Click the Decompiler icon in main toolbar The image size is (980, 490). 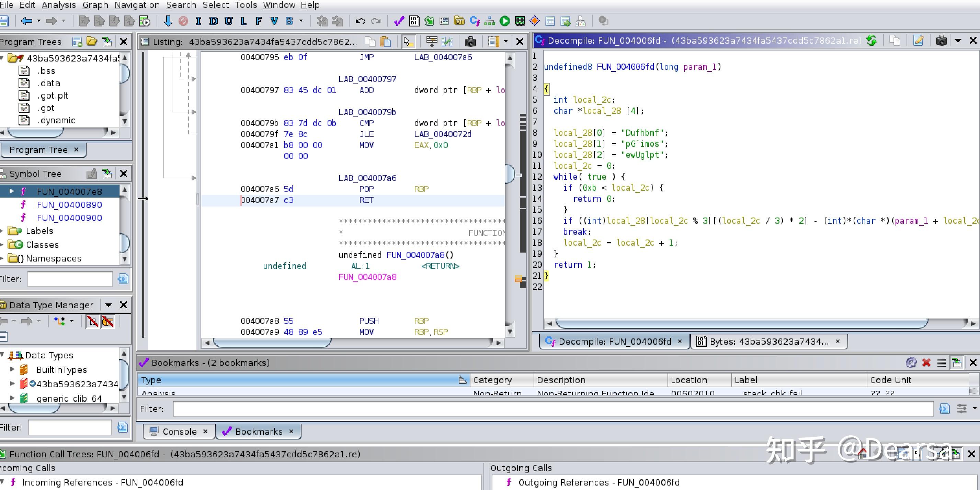pyautogui.click(x=475, y=21)
